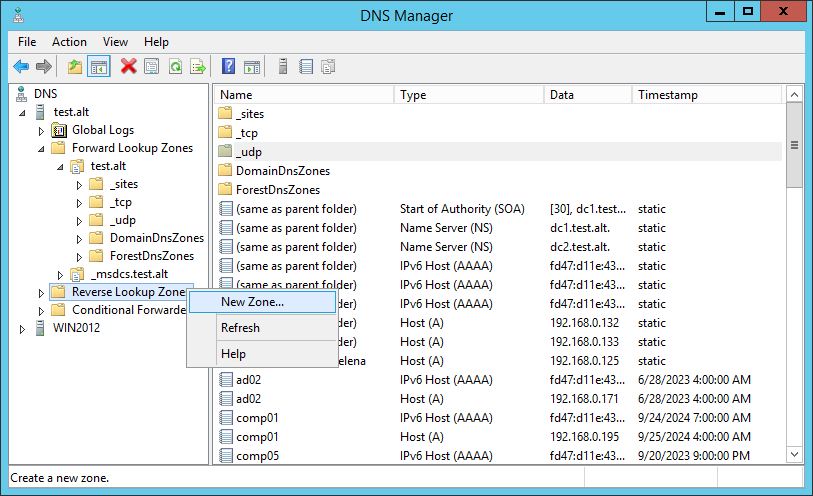The width and height of the screenshot is (813, 496).
Task: Expand the Global Logs tree node
Action: [x=41, y=131]
